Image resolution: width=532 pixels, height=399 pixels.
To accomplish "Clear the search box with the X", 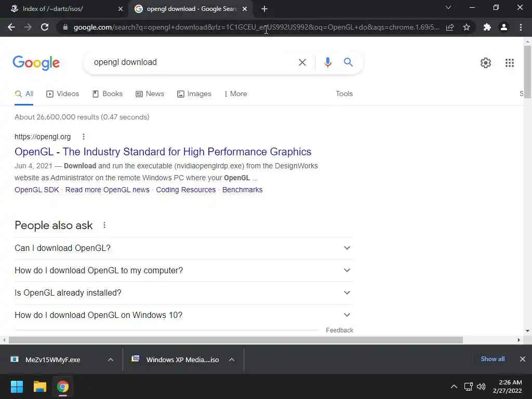I will click(x=302, y=62).
